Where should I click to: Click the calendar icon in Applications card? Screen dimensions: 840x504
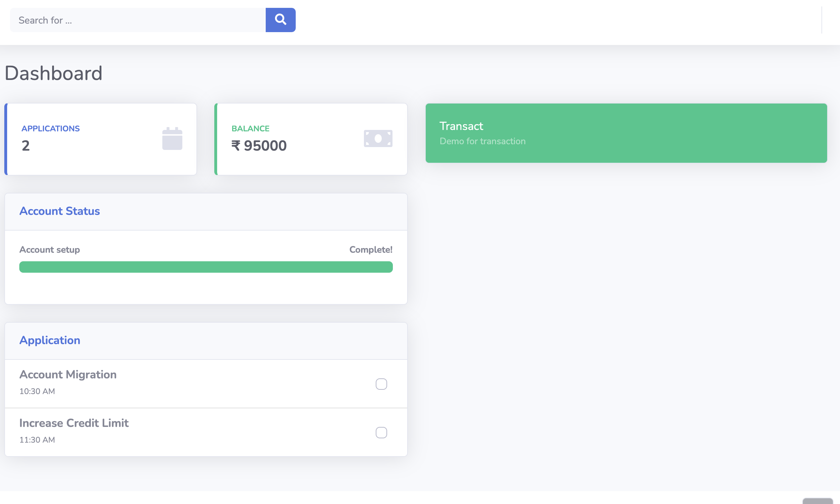tap(172, 138)
